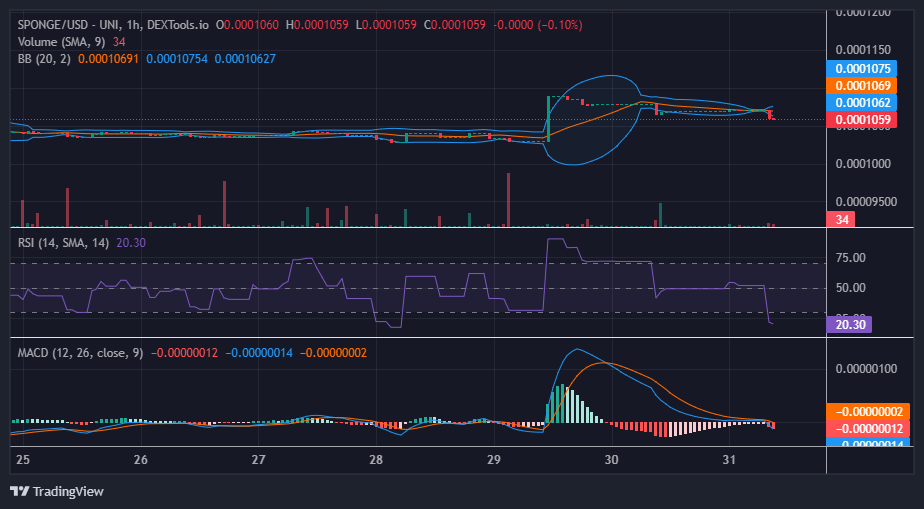Click the RSI legend value 20.30
The width and height of the screenshot is (924, 509).
(131, 243)
